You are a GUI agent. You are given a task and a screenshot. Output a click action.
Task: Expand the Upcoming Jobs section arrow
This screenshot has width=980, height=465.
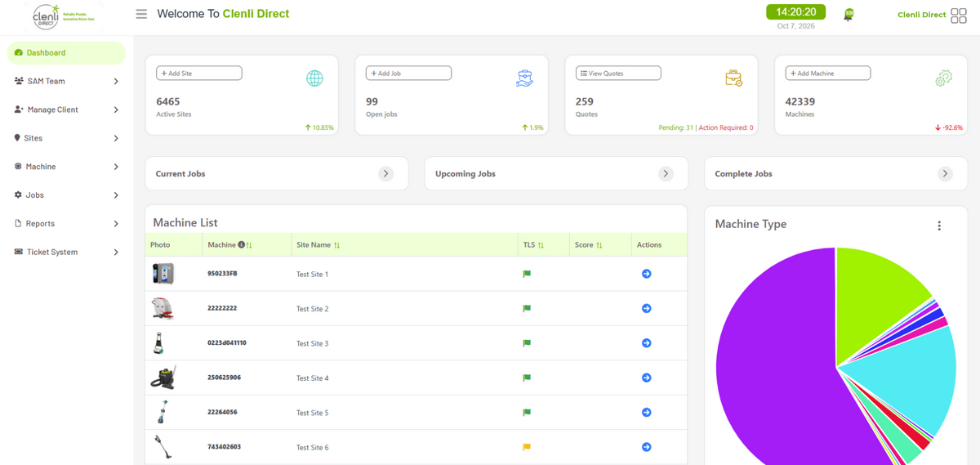[666, 174]
